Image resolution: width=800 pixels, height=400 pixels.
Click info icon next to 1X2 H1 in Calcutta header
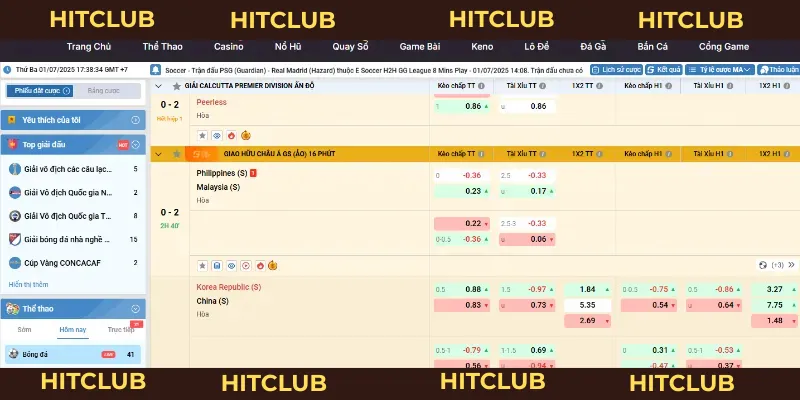787,86
